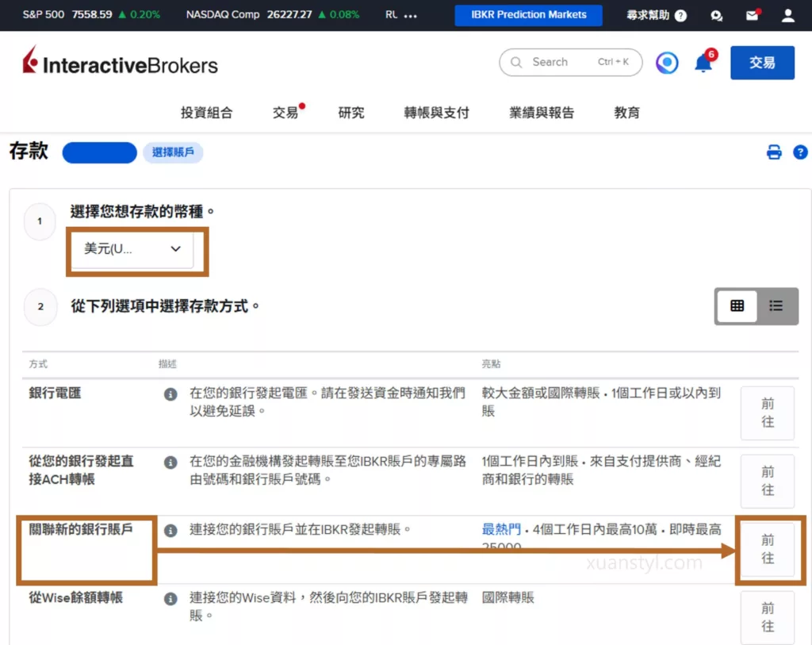
Task: Open the page help question mark icon
Action: pos(800,152)
